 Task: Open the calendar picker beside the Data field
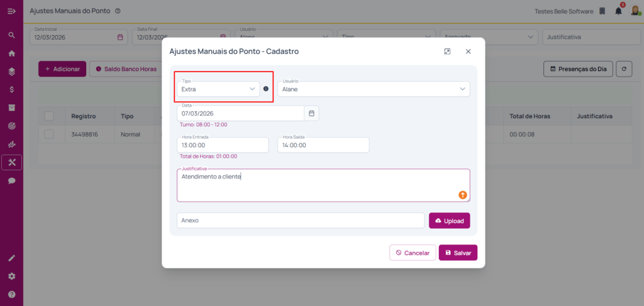tap(312, 113)
